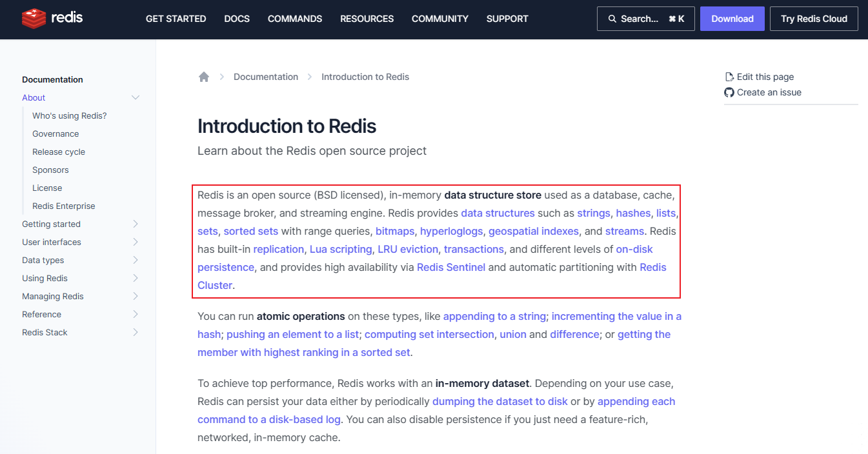Open the SUPPORT menu

coord(507,19)
